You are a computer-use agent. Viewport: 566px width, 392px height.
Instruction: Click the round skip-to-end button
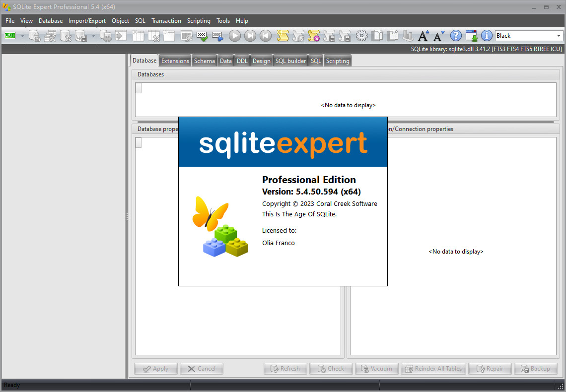click(x=250, y=36)
